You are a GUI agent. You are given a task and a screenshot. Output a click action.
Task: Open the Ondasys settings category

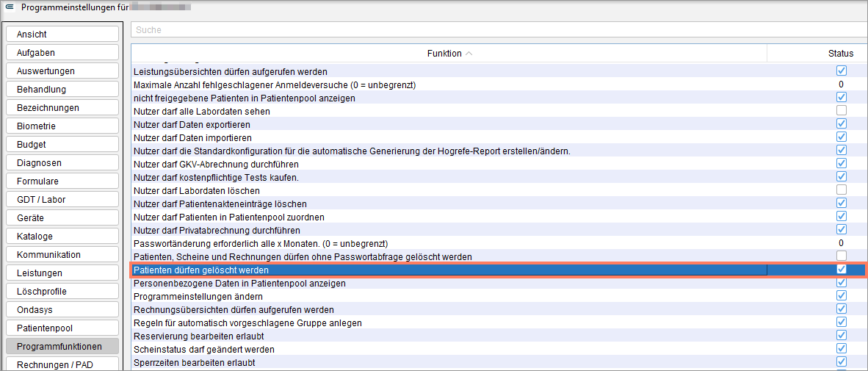62,310
